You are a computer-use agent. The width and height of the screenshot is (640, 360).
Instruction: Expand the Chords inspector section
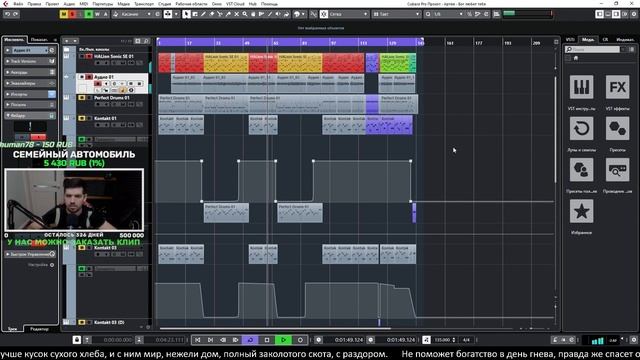click(29, 72)
